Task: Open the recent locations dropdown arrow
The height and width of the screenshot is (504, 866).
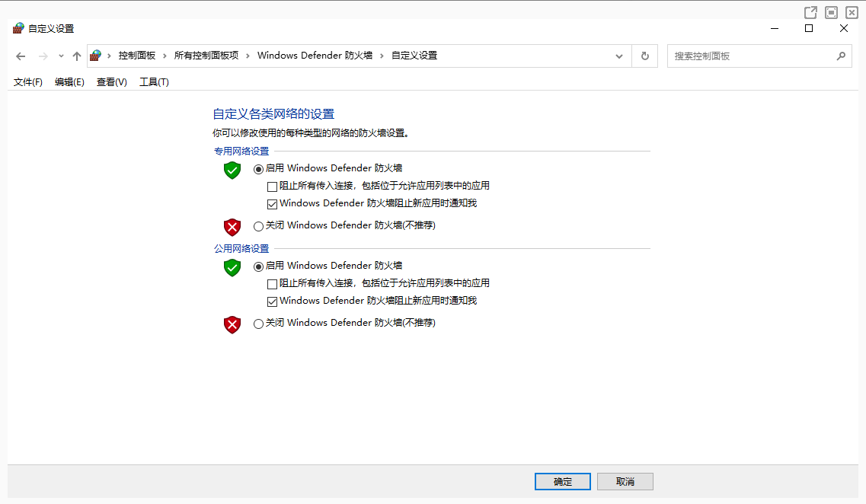Action: [61, 56]
